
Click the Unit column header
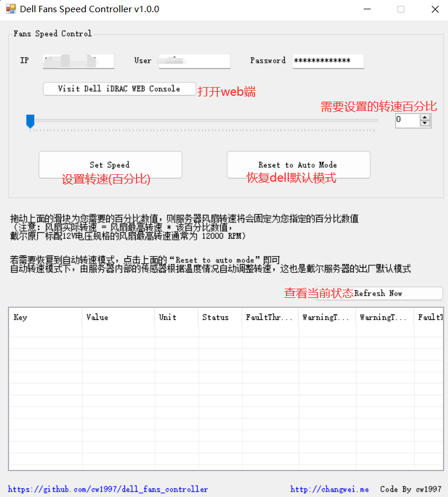[176, 318]
